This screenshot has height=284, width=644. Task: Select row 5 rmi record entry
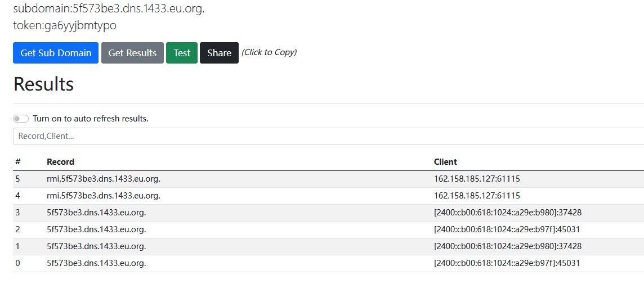click(104, 179)
